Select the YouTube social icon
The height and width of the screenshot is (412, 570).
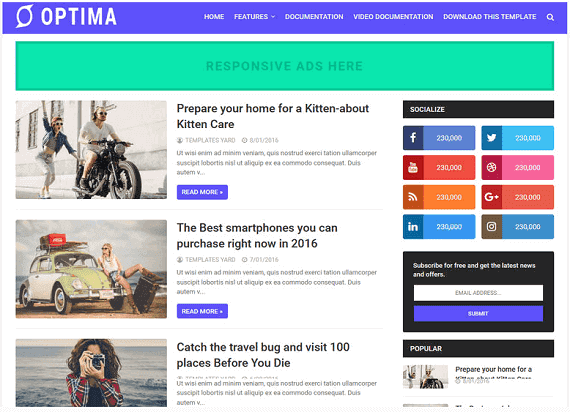(413, 167)
